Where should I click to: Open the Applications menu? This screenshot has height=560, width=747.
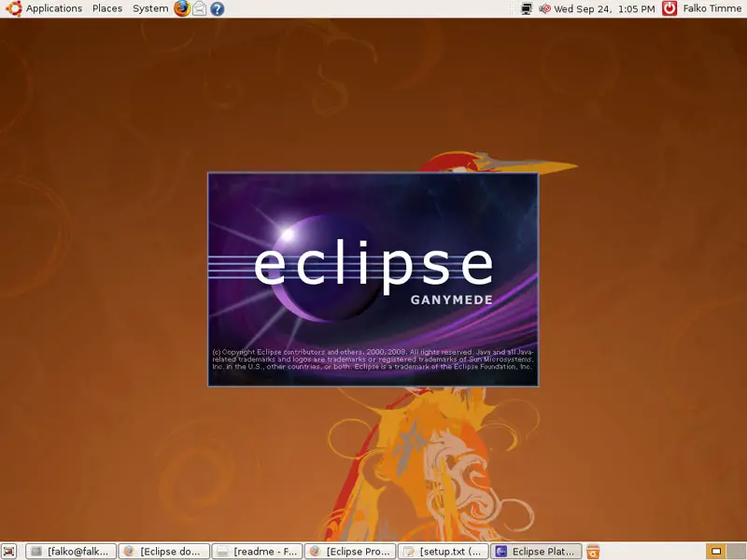pos(54,8)
